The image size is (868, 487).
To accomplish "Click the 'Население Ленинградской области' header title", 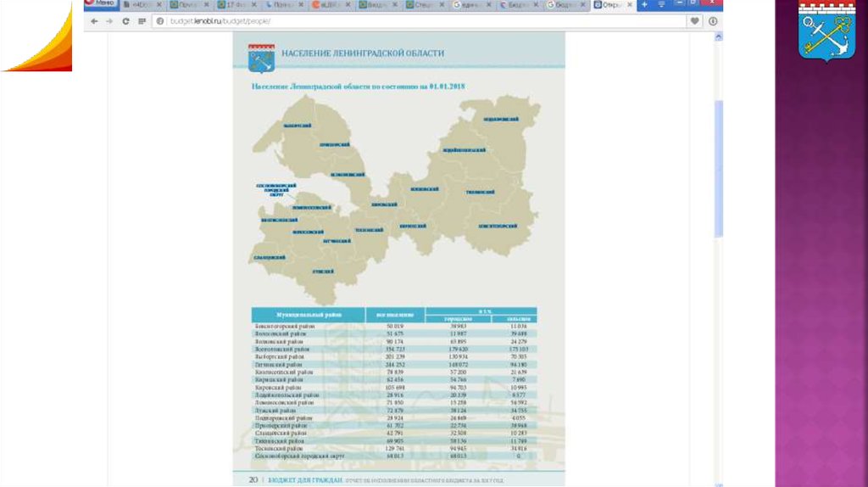I will pyautogui.click(x=364, y=53).
